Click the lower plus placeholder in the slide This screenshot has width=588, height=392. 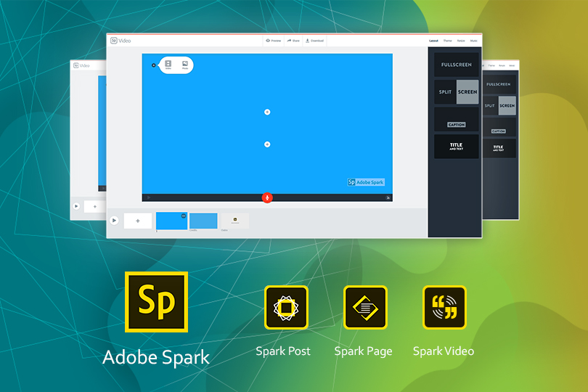pos(267,144)
